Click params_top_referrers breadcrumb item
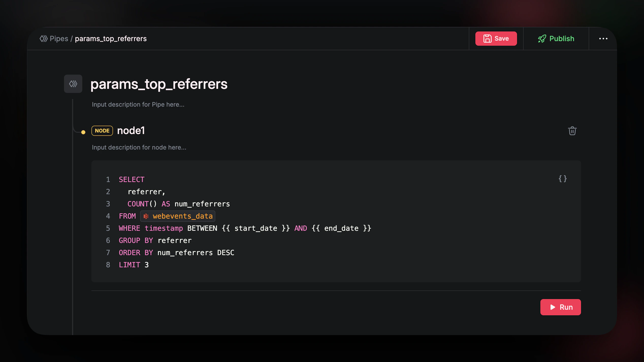 point(111,39)
